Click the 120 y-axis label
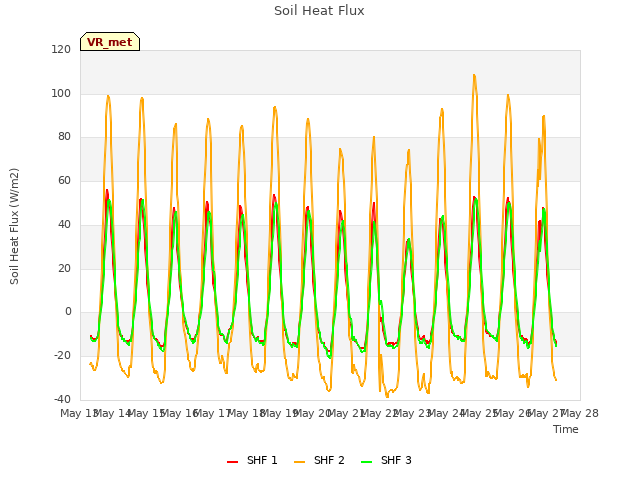The height and width of the screenshot is (480, 640). 61,49
